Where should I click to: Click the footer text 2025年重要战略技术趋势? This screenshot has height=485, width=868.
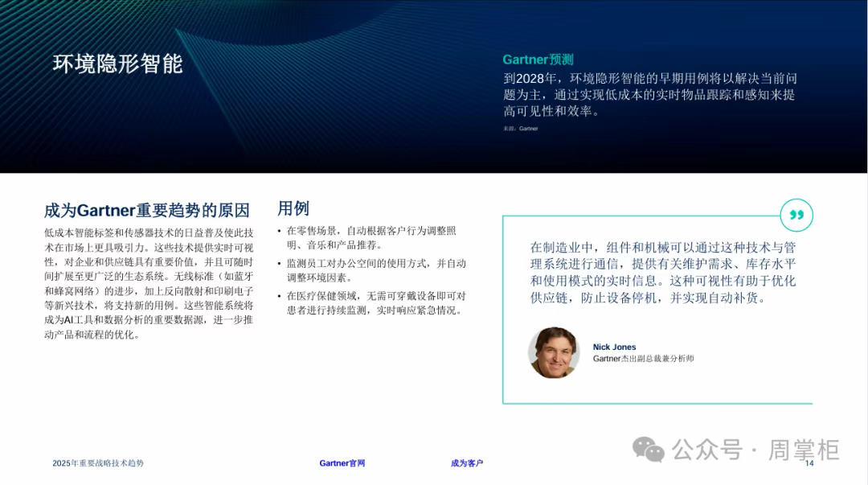(98, 463)
